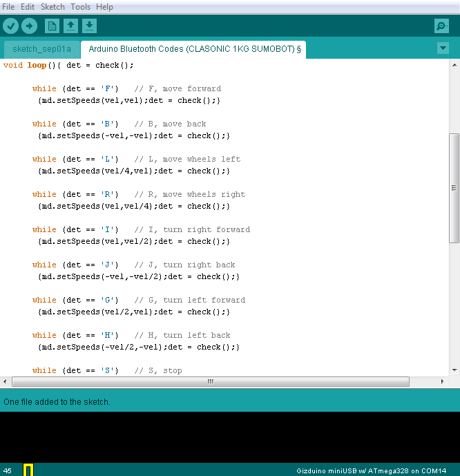Open the Help menu
The image size is (460, 476).
click(x=104, y=7)
